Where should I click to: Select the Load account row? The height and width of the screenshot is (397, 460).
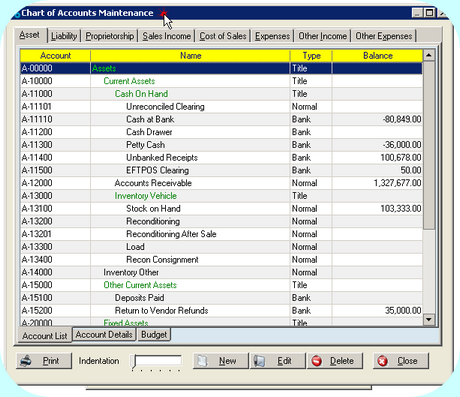(221, 247)
